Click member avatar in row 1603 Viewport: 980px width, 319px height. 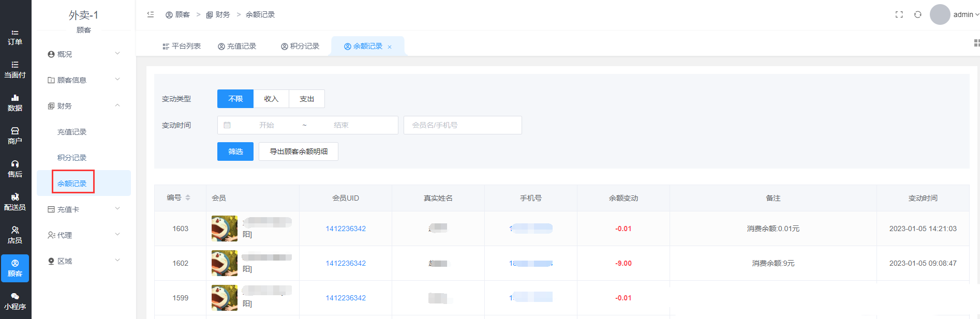225,229
